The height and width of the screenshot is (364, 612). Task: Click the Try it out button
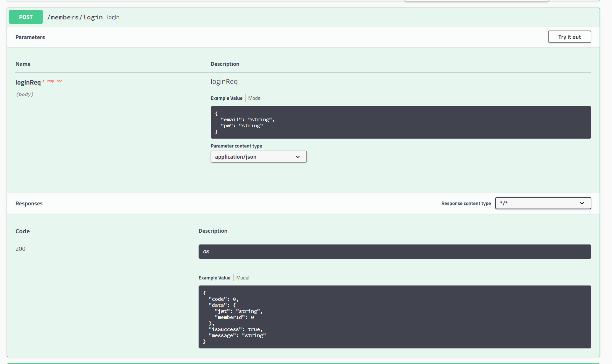coord(569,37)
